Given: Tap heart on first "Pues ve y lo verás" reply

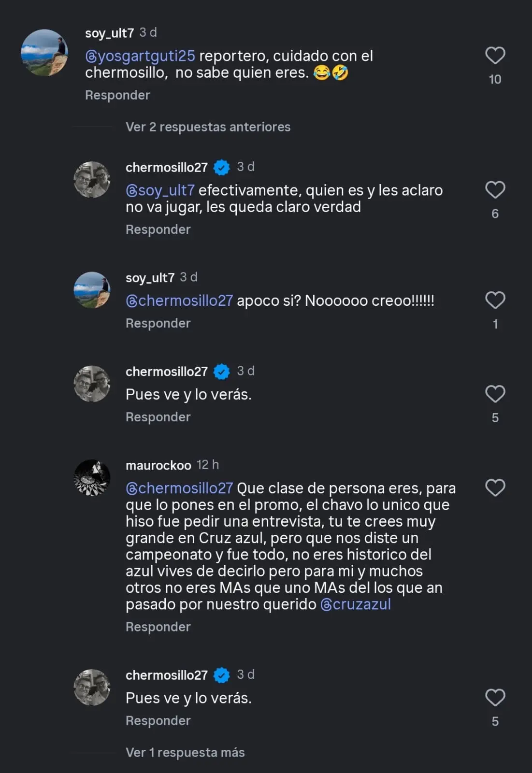Looking at the screenshot, I should pyautogui.click(x=495, y=394).
